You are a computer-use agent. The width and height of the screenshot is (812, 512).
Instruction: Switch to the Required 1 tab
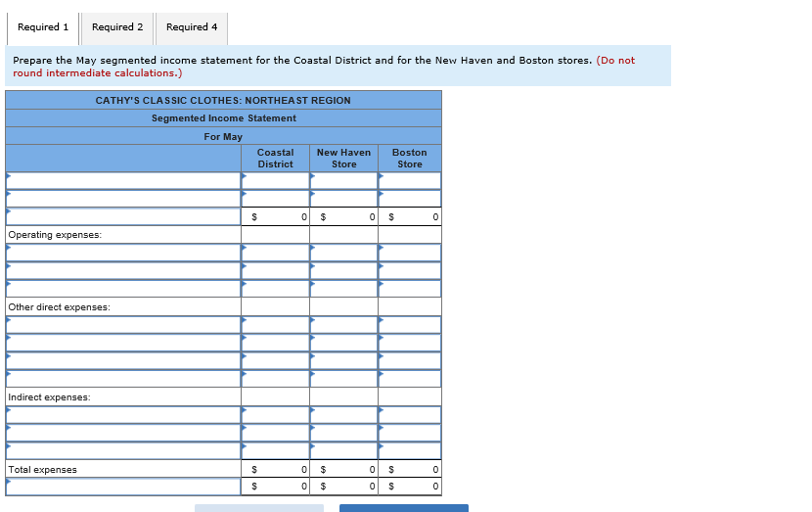[43, 27]
